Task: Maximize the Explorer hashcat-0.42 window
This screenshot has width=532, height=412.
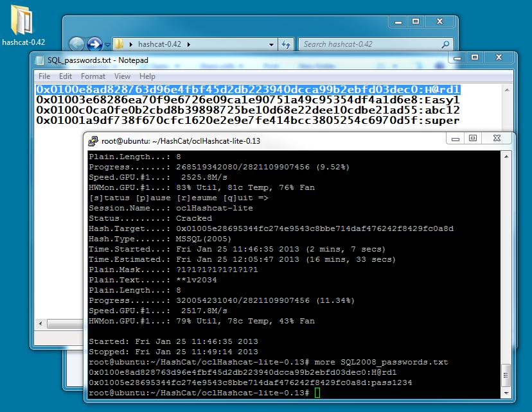Action: [416, 22]
